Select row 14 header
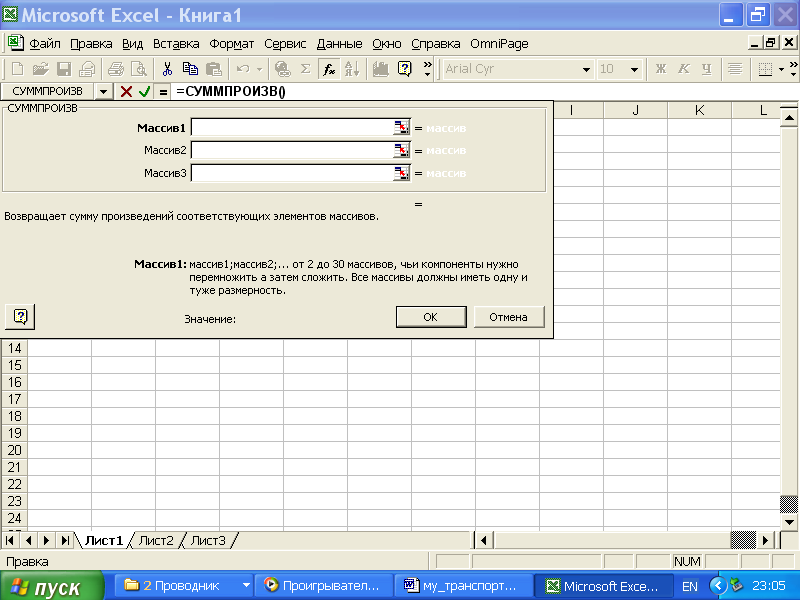 click(x=14, y=348)
